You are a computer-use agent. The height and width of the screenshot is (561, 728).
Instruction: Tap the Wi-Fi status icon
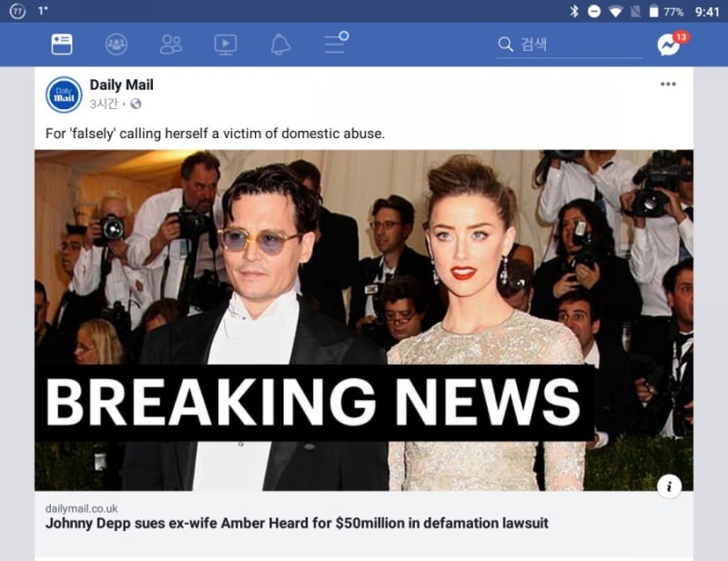[x=616, y=12]
